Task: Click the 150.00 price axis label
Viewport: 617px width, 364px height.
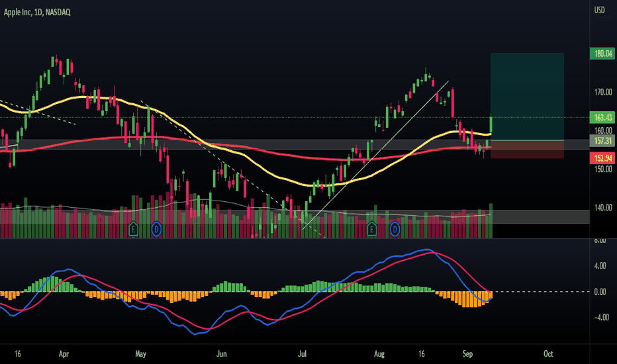Action: click(603, 169)
